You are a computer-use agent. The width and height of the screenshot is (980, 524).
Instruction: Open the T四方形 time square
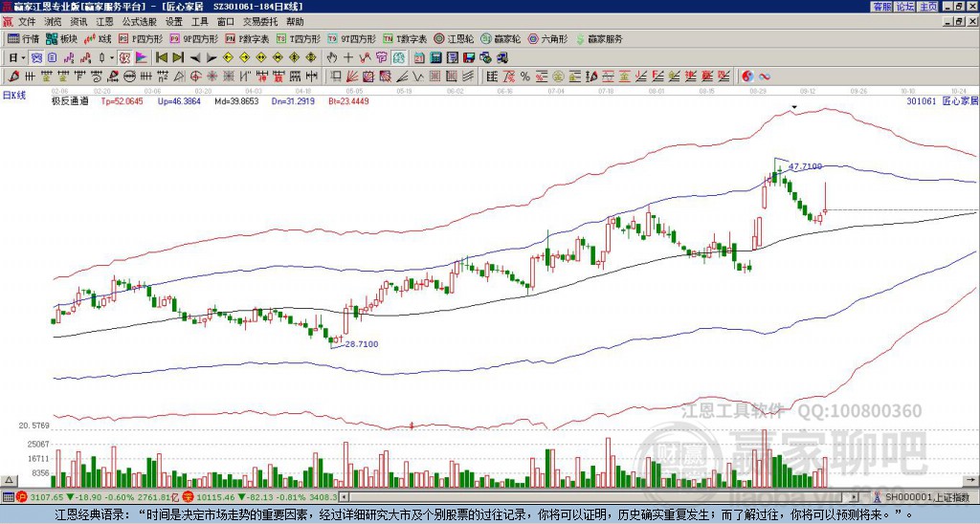299,38
